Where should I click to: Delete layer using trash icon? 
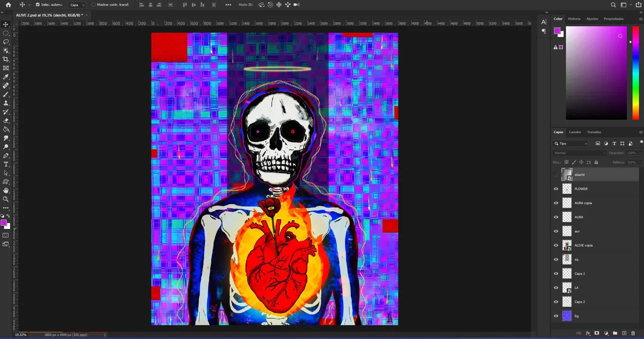(633, 333)
